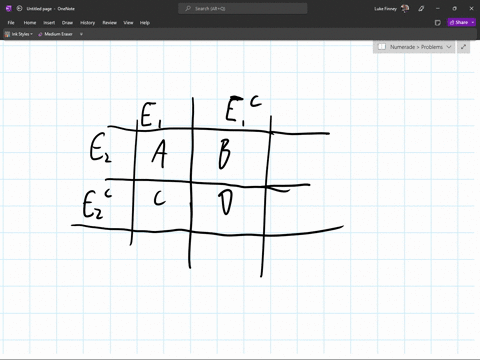This screenshot has width=480, height=360.
Task: Click the notebook pane icon beside Numerade
Action: (382, 47)
